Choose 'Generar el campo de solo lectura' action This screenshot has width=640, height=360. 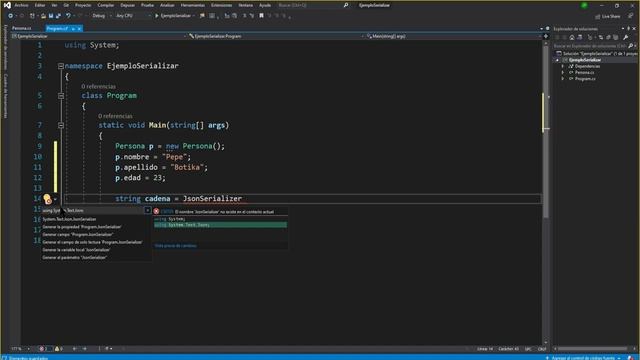93,242
